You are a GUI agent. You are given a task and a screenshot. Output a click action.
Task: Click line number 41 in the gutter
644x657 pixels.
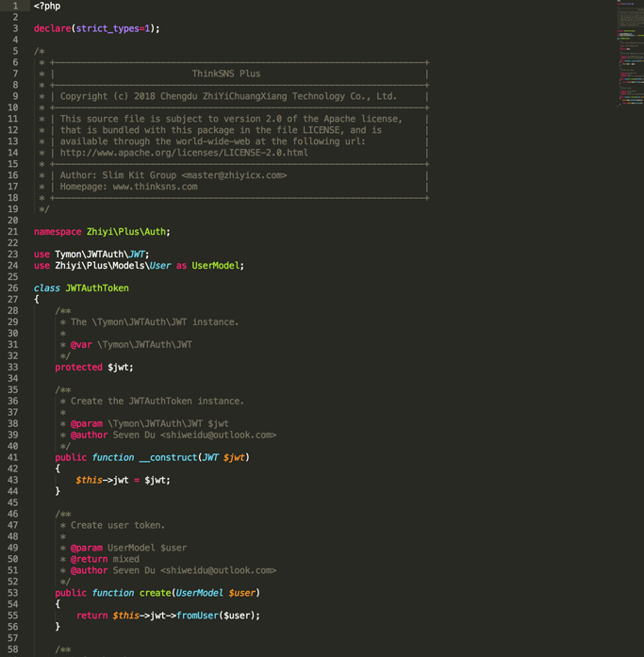13,457
